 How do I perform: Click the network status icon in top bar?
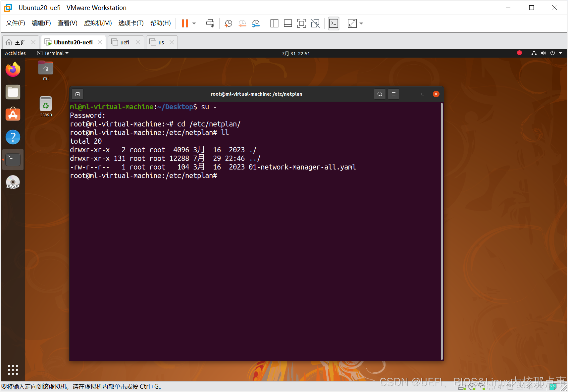pos(534,53)
